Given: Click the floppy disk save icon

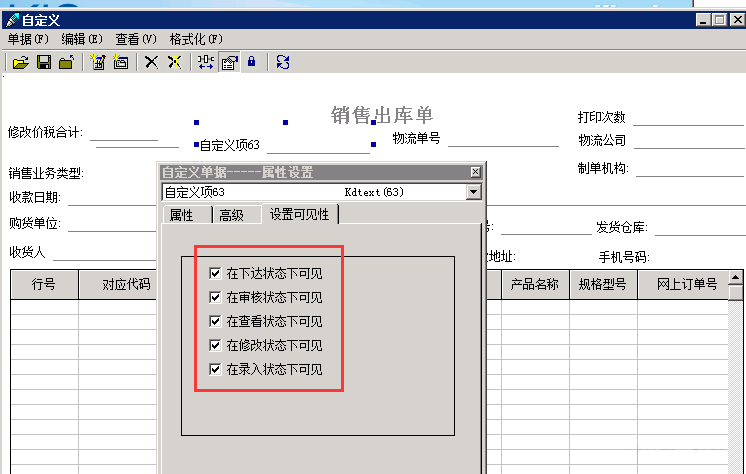Looking at the screenshot, I should (44, 62).
